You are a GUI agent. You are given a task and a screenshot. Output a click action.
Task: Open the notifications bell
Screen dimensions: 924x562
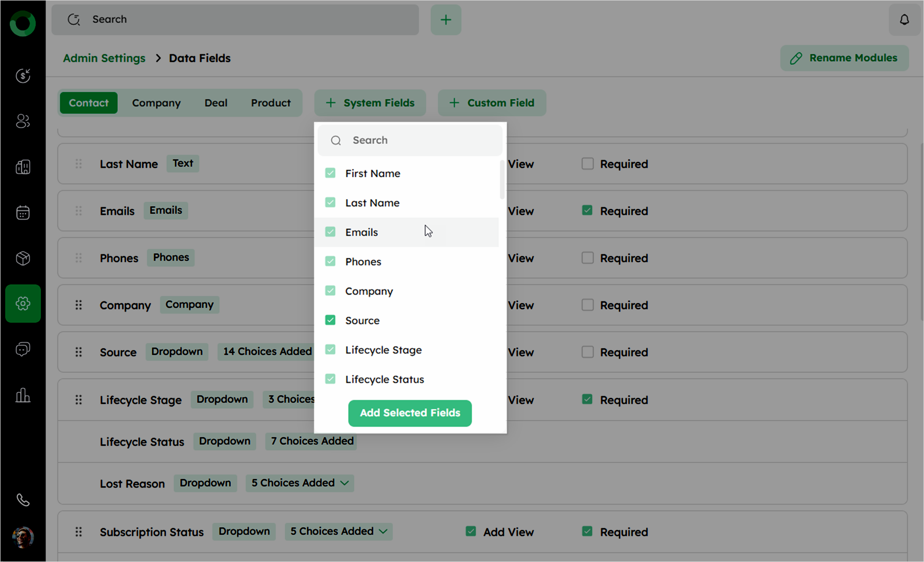[x=904, y=19]
